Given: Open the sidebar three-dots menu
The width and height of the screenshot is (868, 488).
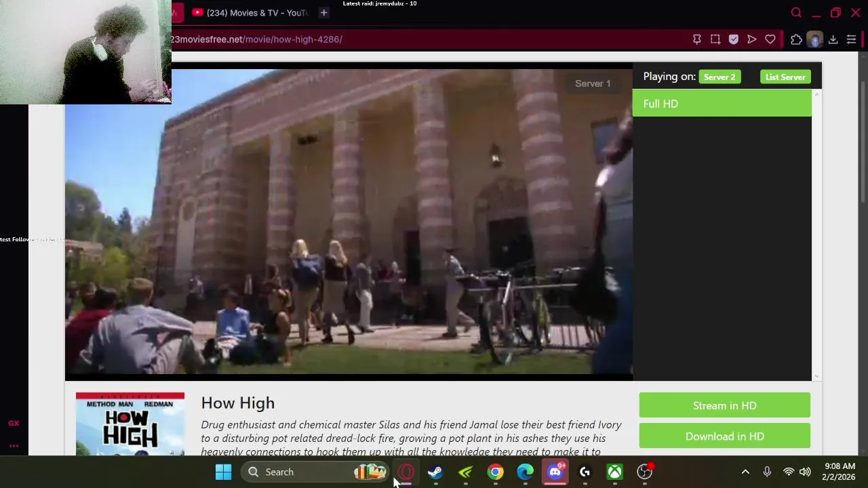Looking at the screenshot, I should (x=14, y=445).
